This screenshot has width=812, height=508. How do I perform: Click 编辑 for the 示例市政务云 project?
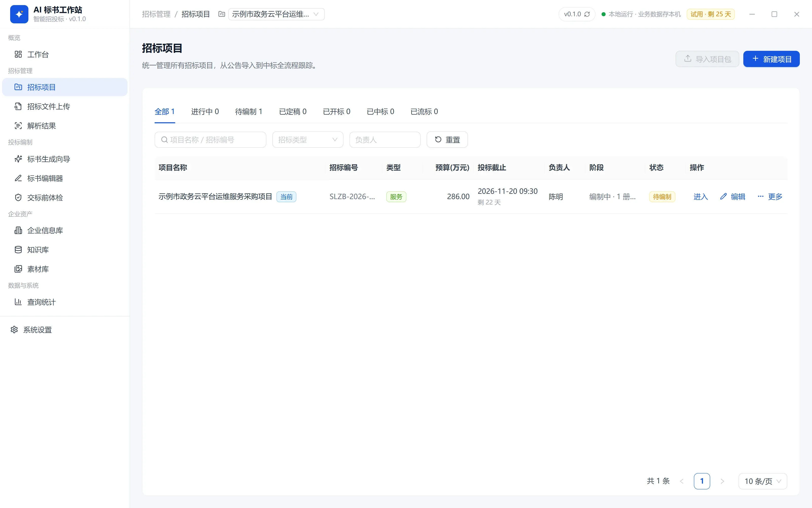(733, 197)
